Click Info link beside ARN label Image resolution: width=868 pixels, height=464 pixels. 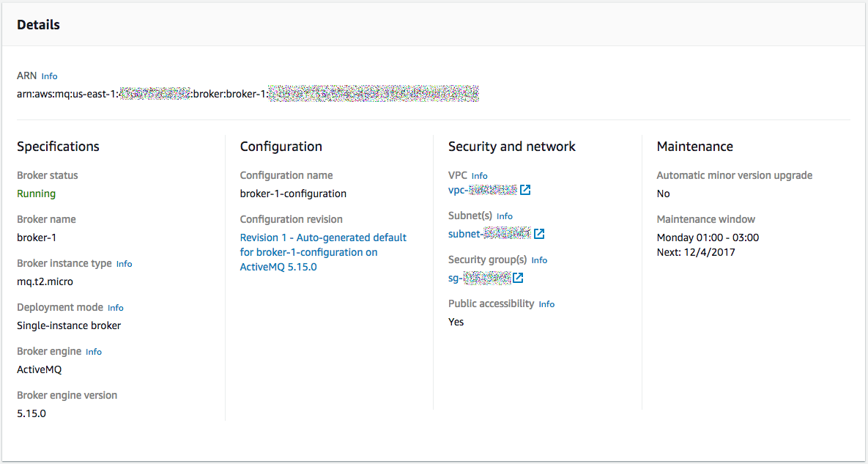pyautogui.click(x=49, y=76)
